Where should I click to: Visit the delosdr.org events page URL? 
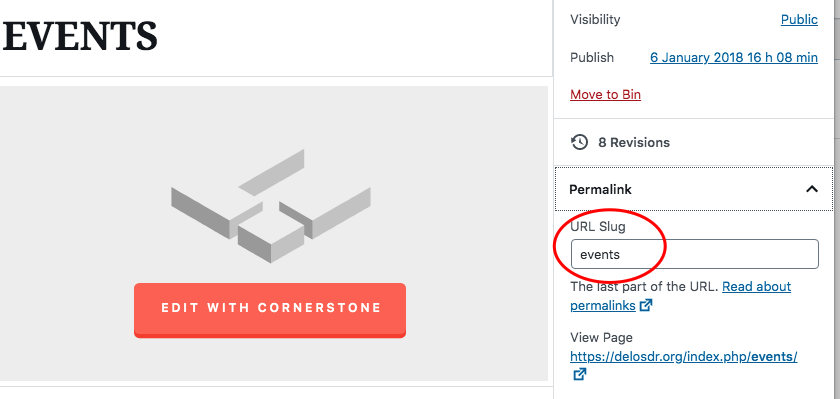(684, 357)
